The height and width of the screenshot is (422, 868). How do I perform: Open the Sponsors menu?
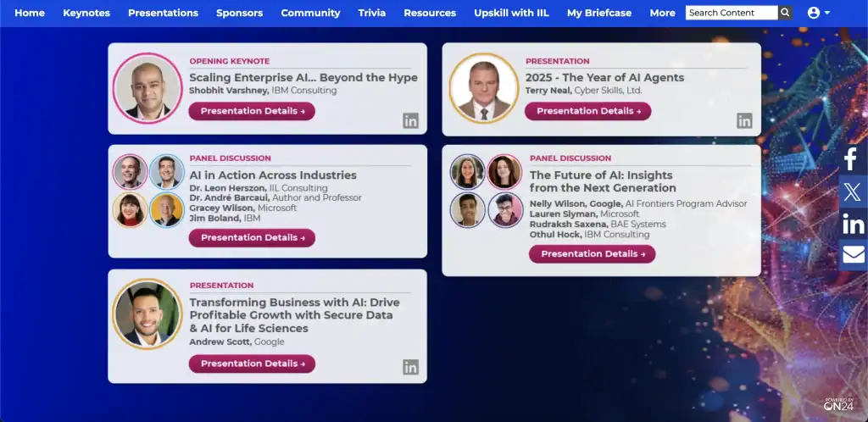coord(240,13)
